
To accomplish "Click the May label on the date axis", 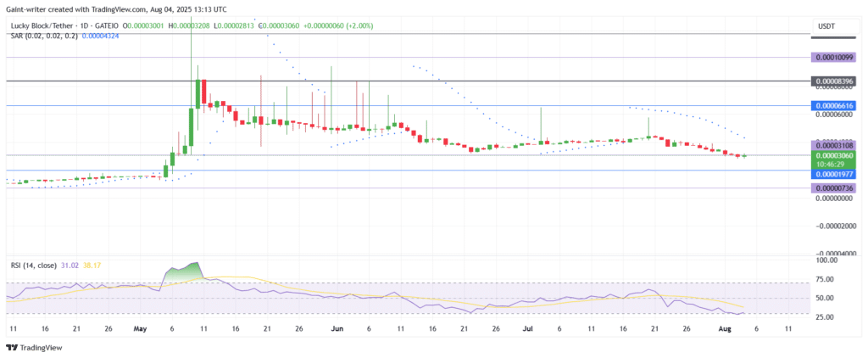I will click(141, 328).
